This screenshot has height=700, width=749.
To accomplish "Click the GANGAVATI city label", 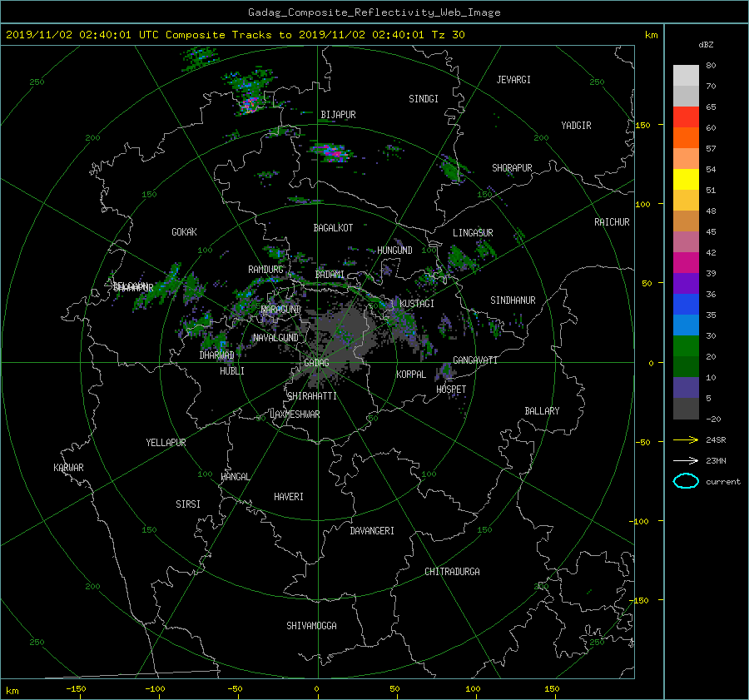I will (475, 360).
